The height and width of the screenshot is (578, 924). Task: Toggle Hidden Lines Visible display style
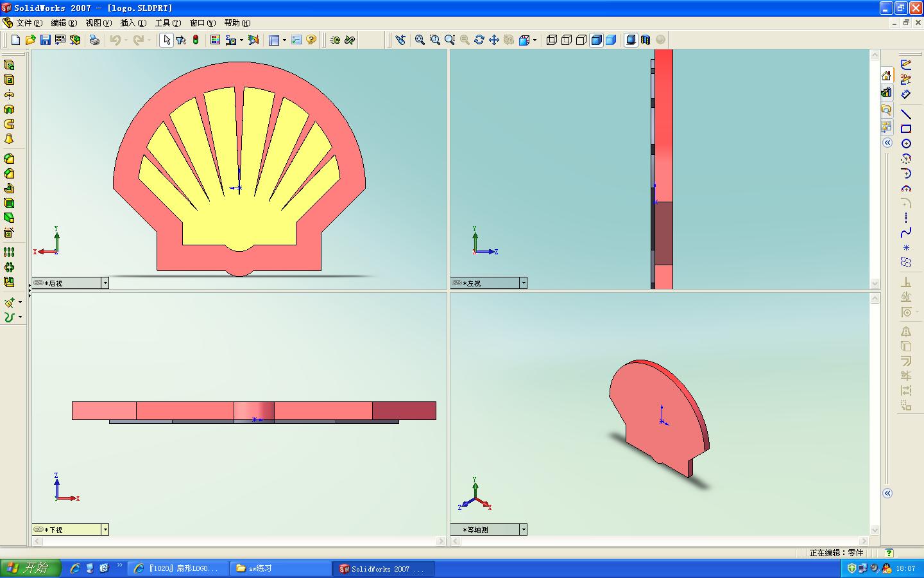(567, 40)
